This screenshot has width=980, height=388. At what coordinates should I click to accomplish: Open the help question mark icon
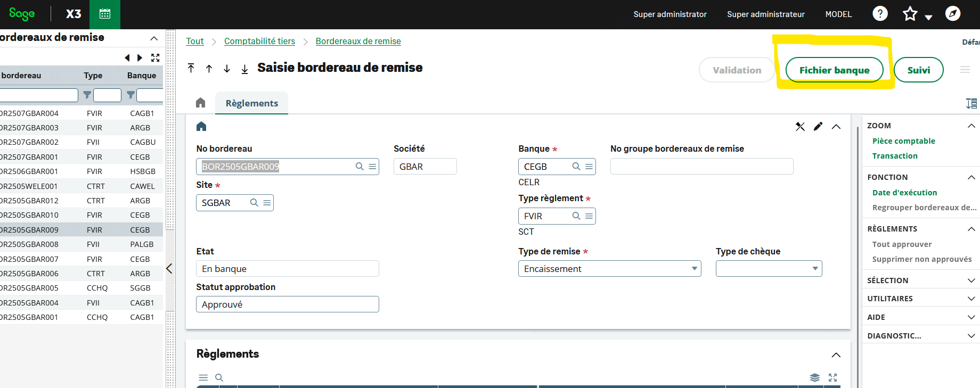pyautogui.click(x=880, y=14)
